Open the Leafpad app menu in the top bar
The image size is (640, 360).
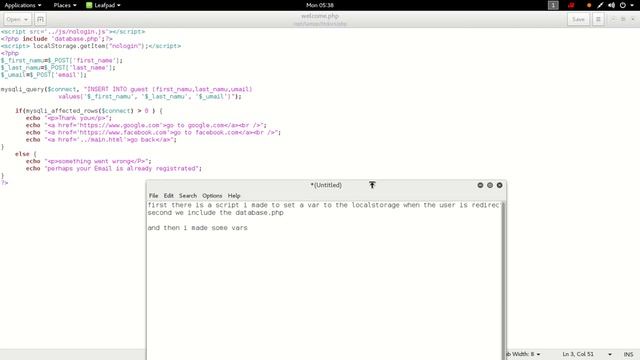click(x=103, y=5)
